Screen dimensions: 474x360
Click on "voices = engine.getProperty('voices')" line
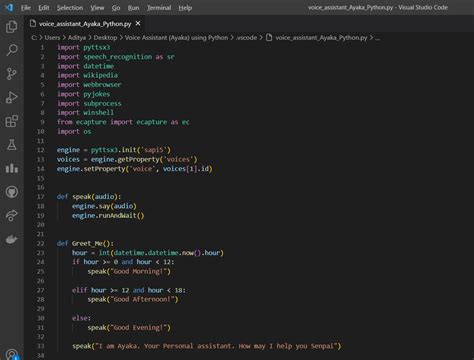(x=127, y=159)
